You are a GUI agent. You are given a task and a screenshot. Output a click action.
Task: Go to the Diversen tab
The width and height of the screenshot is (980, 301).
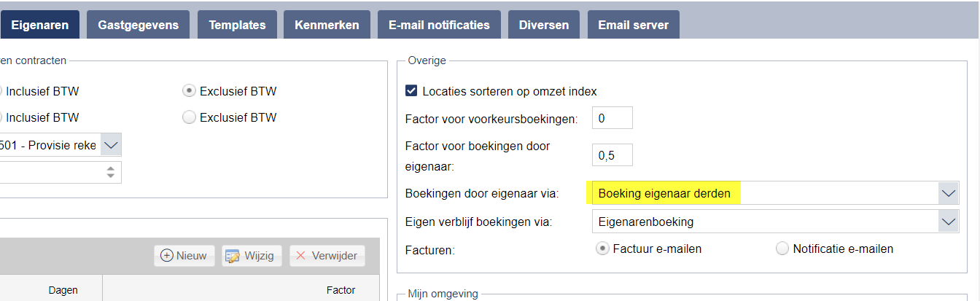(x=544, y=24)
